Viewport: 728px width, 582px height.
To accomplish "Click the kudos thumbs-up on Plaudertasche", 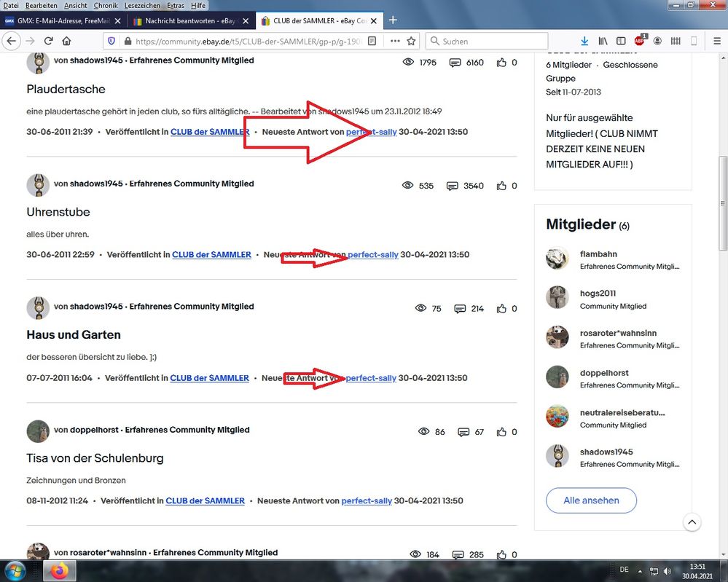I will 501,63.
